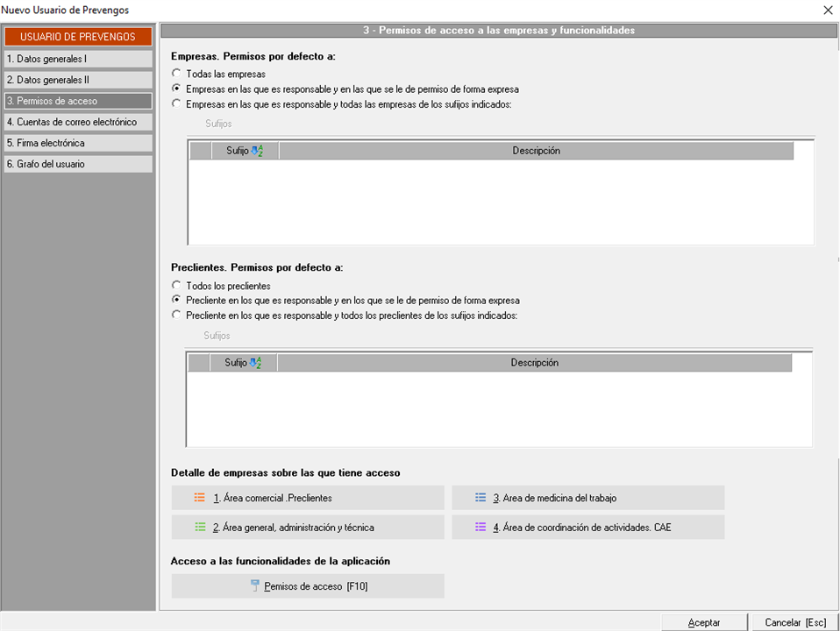Open the 2. Datos generales II section
840x631 pixels.
click(78, 80)
